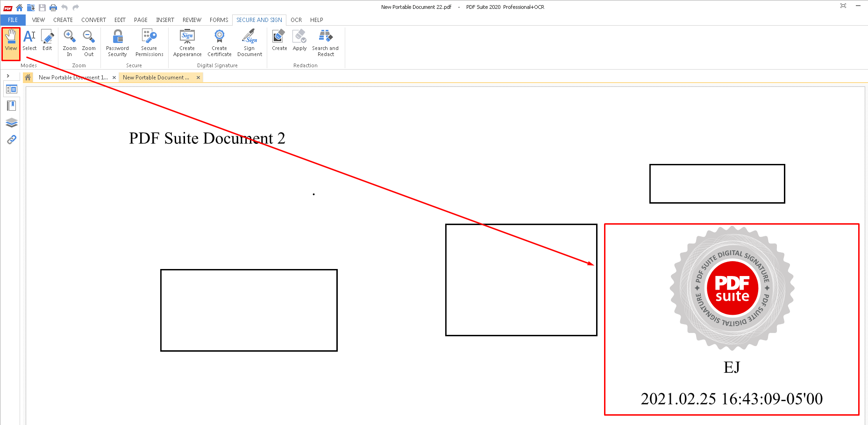
Task: Switch to the VIEW ribbon tab
Action: tap(38, 20)
